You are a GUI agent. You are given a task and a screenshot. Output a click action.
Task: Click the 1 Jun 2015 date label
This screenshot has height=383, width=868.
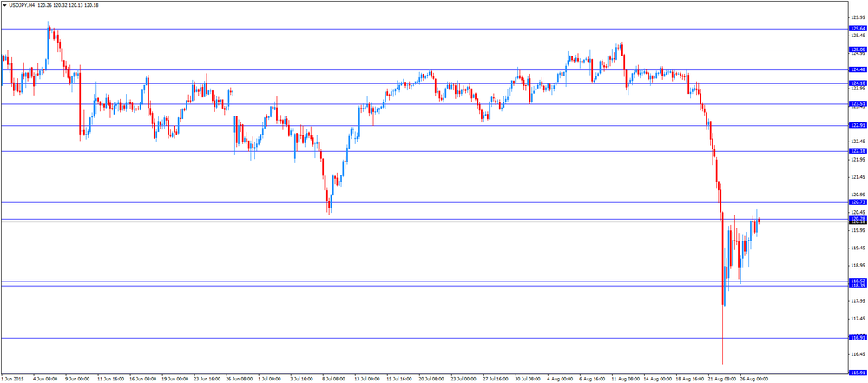tap(13, 380)
